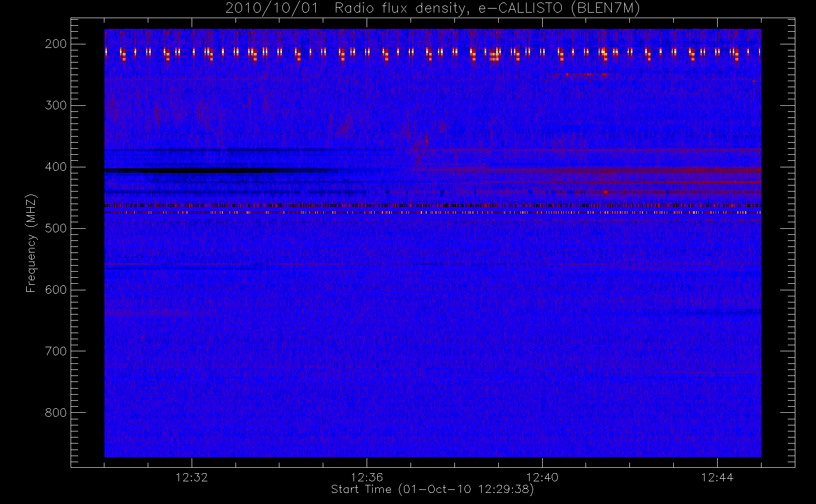Select the 800 frequency tick label
The height and width of the screenshot is (504, 816).
56,413
